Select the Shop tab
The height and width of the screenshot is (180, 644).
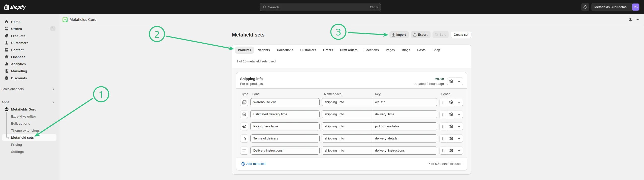coord(436,50)
